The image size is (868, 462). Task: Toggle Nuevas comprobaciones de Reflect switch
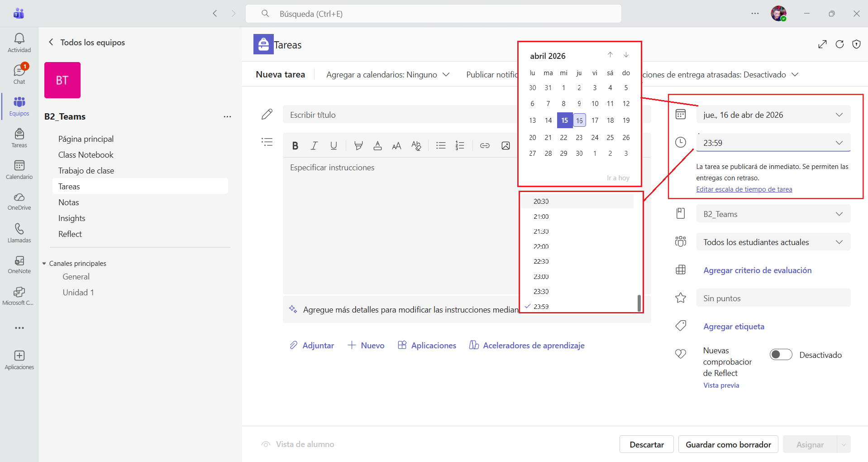(x=781, y=355)
